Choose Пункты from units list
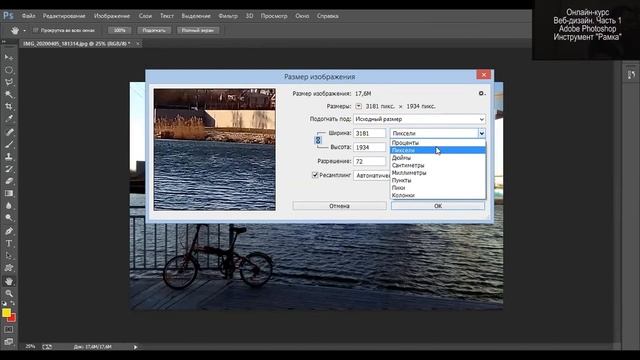Viewport: 640px width, 360px height. coord(438,180)
